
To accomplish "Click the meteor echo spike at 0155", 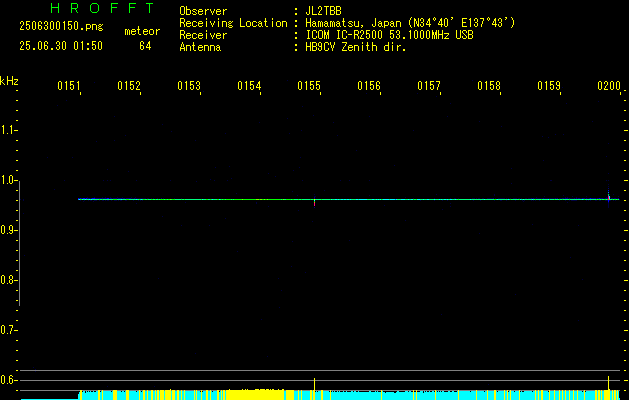I will click(x=314, y=201).
